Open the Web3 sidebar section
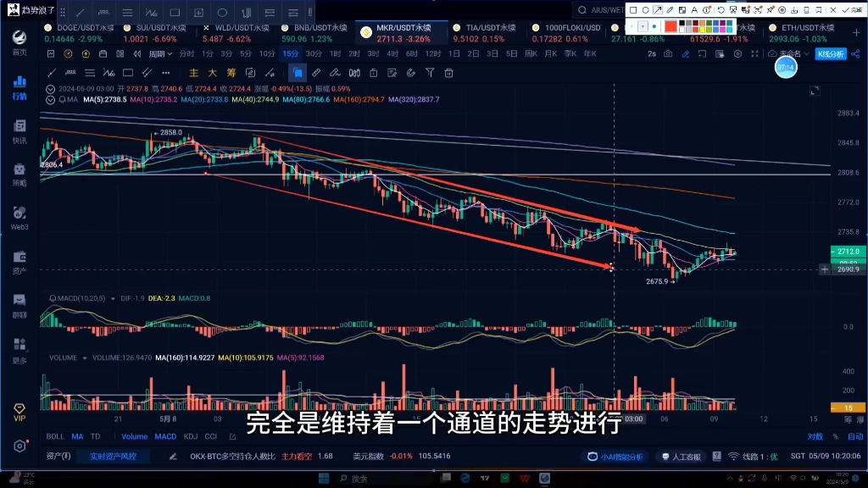This screenshot has height=488, width=868. tap(19, 218)
